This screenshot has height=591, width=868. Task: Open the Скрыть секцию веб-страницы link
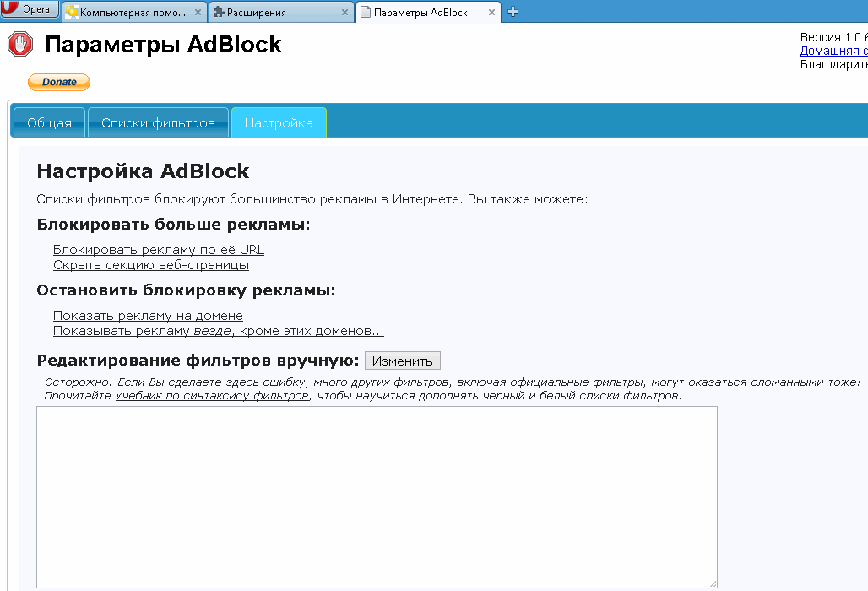pyautogui.click(x=150, y=265)
